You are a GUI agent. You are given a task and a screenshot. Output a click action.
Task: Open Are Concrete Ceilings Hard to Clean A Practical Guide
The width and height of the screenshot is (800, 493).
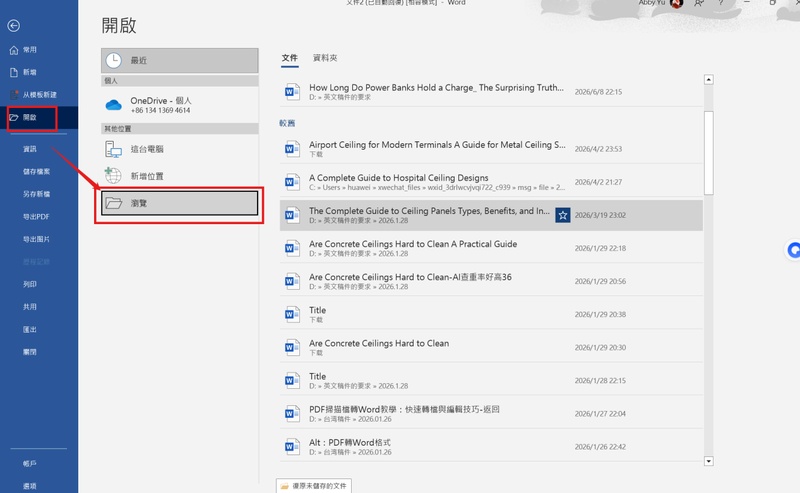(x=491, y=248)
